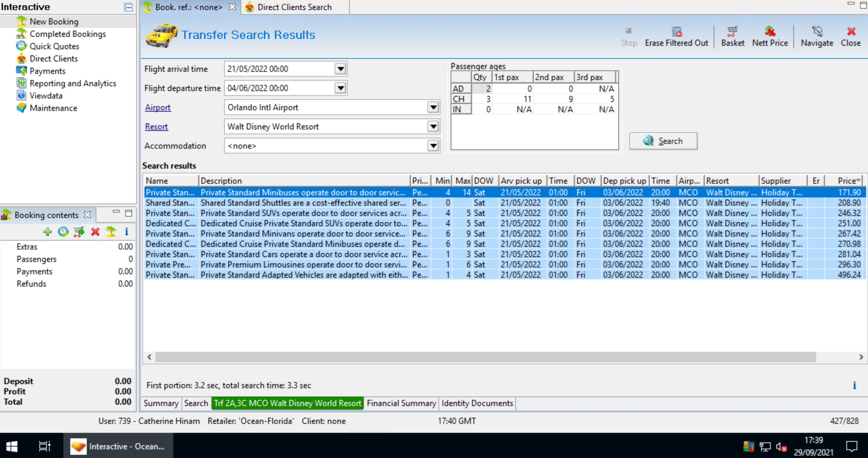868x458 pixels.
Task: Expand the Flight arrival time dropdown
Action: pyautogui.click(x=340, y=69)
